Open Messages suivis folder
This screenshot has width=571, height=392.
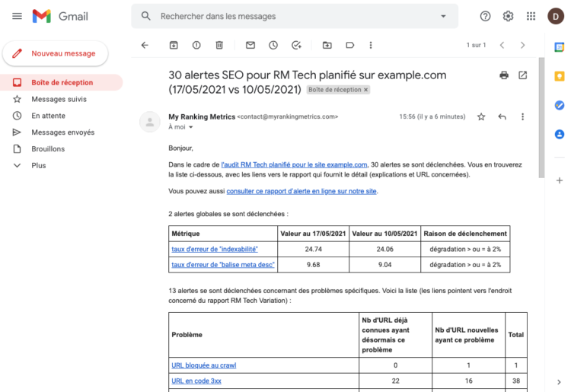coord(59,99)
